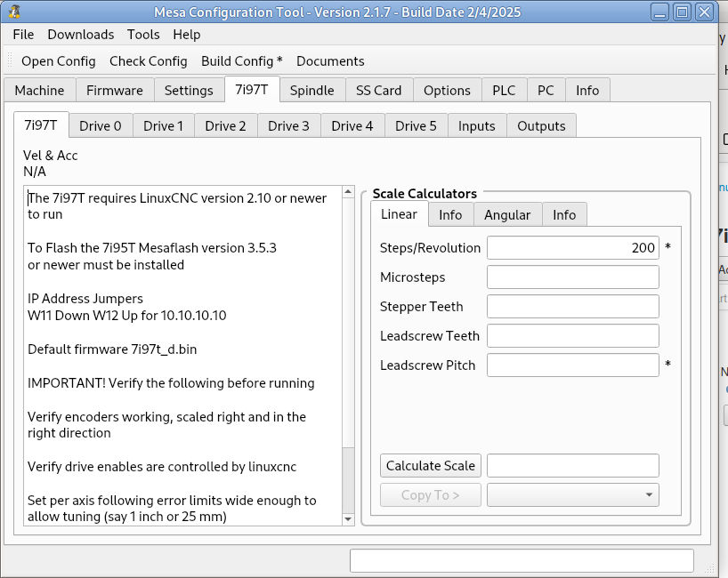Open the Tools menu
Screen dimensions: 728x578
tap(143, 35)
